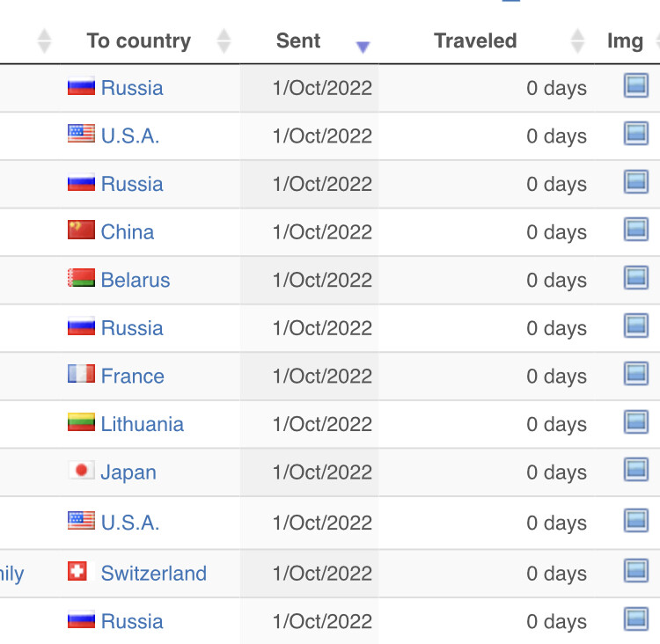
Task: Open image icon in Belarus row
Action: (x=635, y=277)
